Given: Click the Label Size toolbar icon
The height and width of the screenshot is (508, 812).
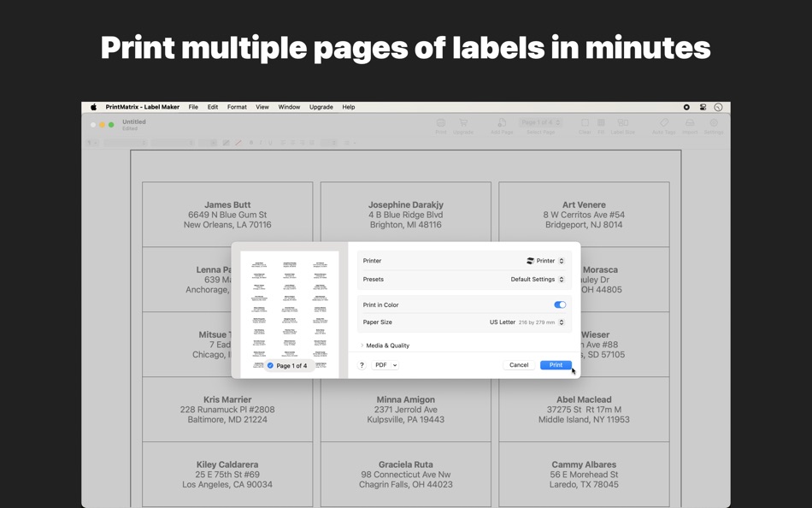Looking at the screenshot, I should [622, 123].
